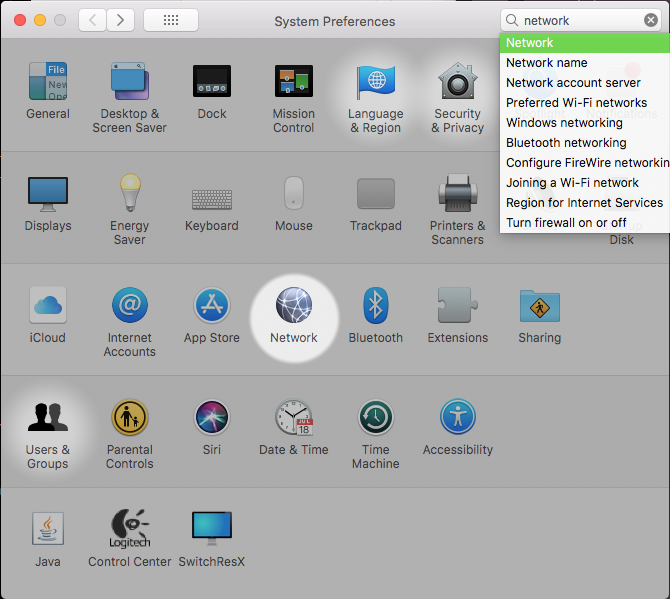This screenshot has height=599, width=670.
Task: Select 'Turn firewall on or off' suggestion
Action: click(x=566, y=223)
